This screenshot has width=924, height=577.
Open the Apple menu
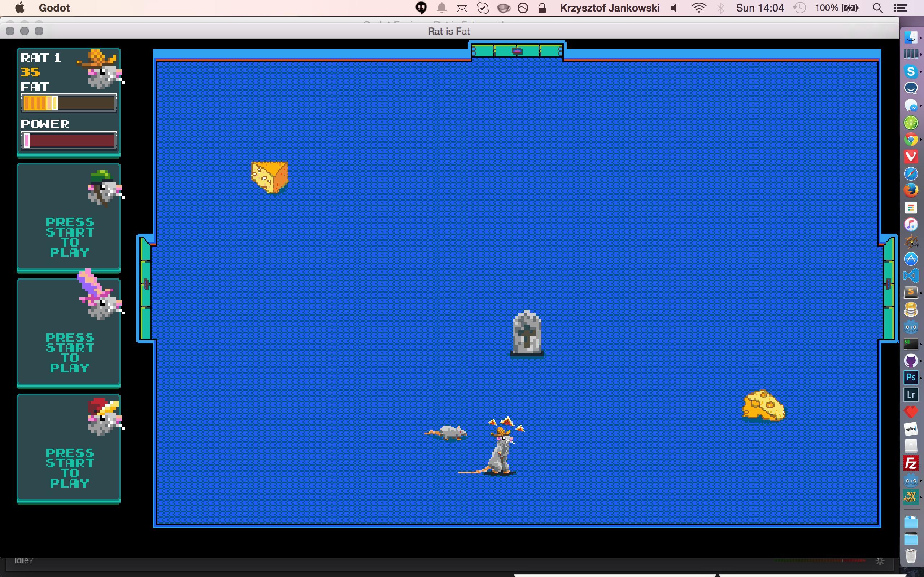pos(20,8)
